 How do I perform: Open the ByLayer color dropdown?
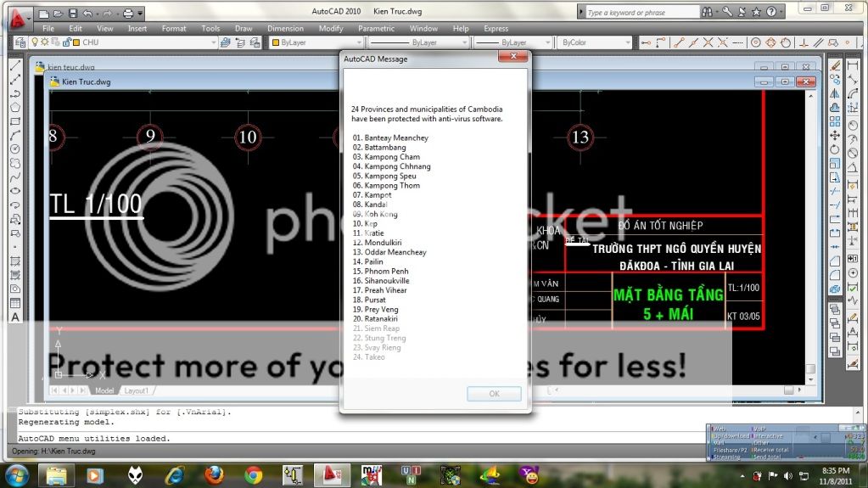coord(359,42)
